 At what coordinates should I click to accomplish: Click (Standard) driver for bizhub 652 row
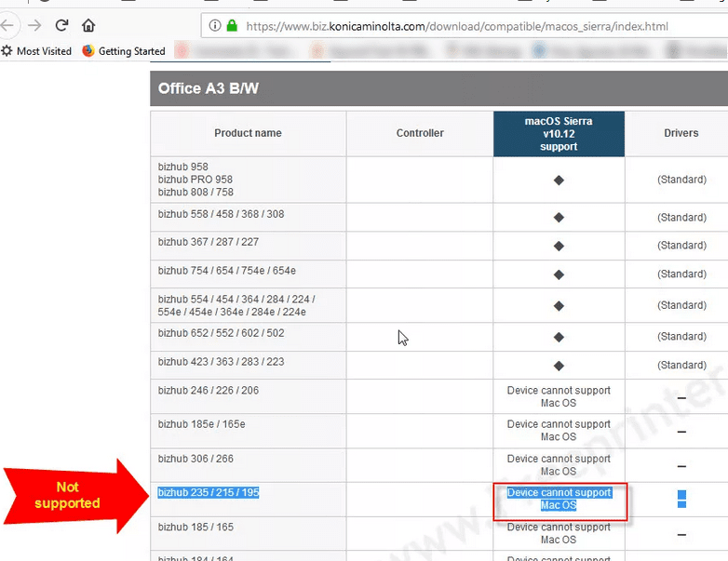681,337
